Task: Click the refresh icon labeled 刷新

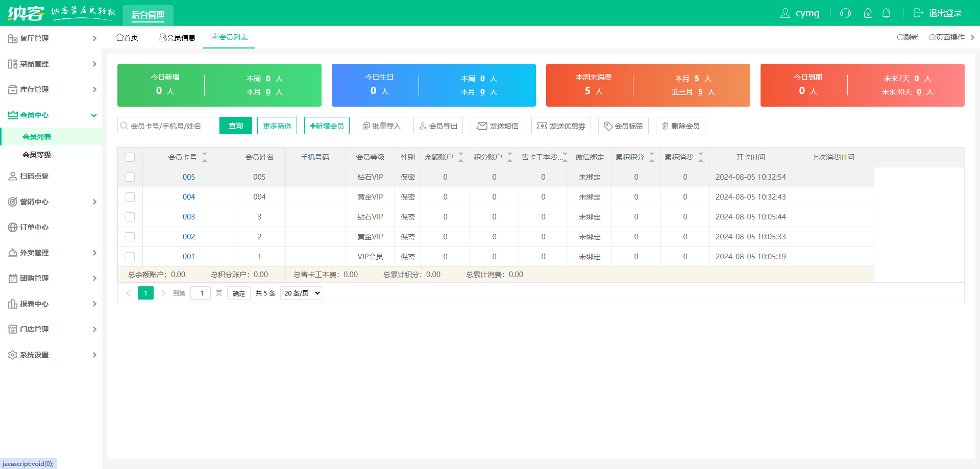Action: click(901, 37)
